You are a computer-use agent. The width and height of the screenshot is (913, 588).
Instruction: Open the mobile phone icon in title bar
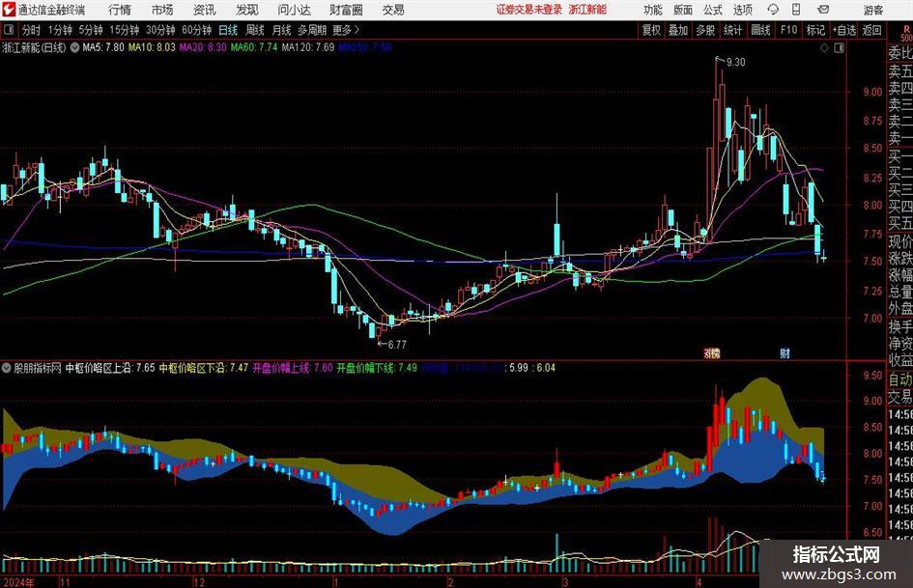coord(796,10)
